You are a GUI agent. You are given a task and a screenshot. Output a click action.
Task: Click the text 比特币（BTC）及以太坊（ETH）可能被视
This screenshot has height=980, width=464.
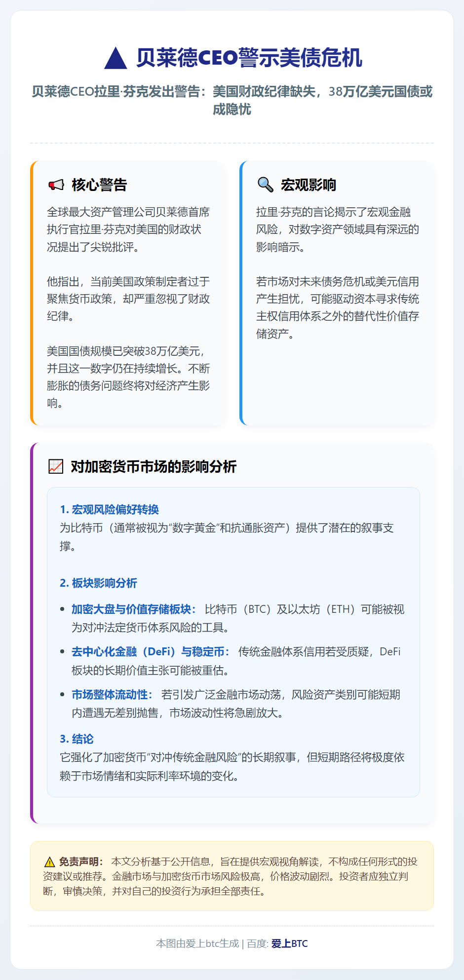tap(305, 609)
